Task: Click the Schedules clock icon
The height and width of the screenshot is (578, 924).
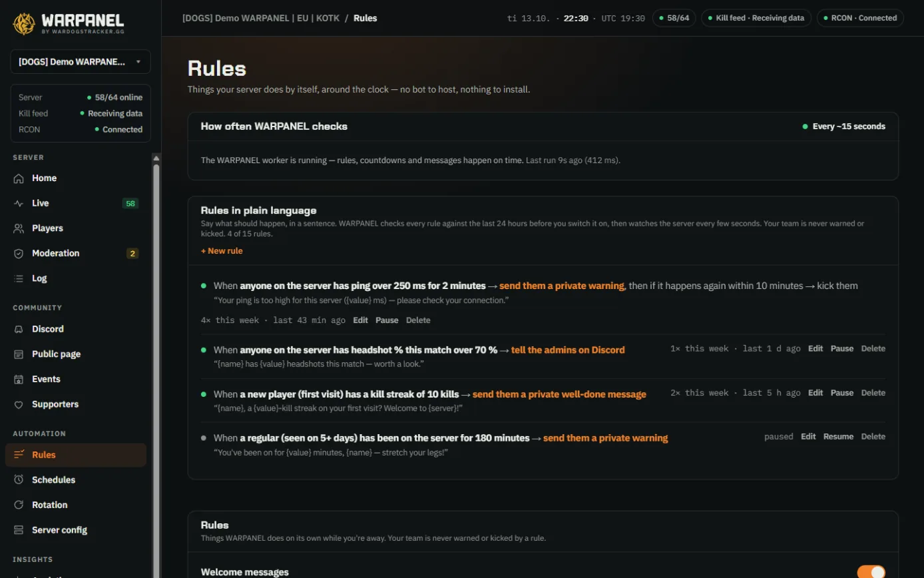Action: (x=19, y=480)
